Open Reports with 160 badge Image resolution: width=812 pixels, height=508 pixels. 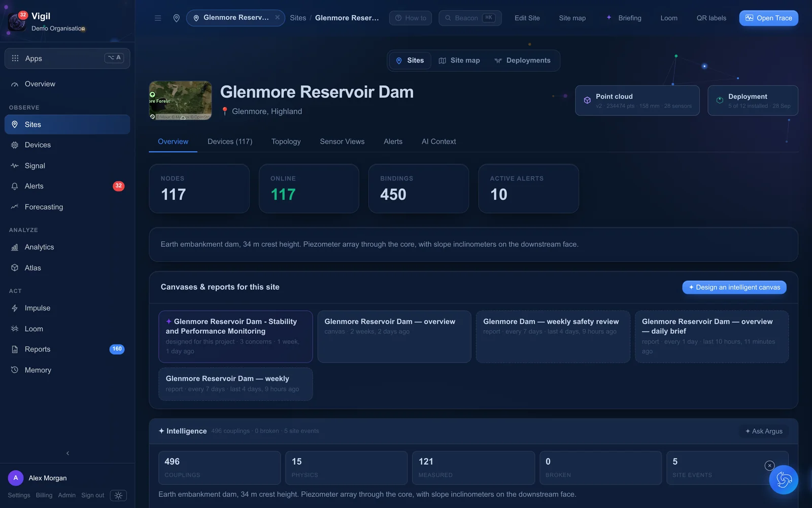click(67, 349)
